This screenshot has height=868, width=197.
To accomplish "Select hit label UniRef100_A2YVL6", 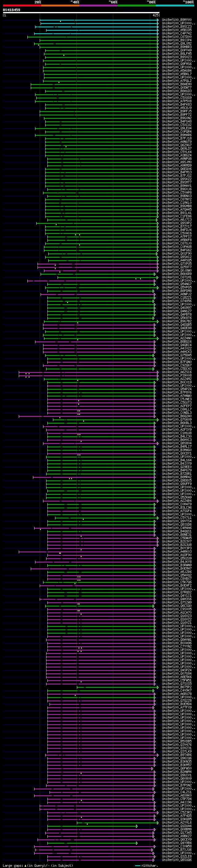I will (x=177, y=822).
